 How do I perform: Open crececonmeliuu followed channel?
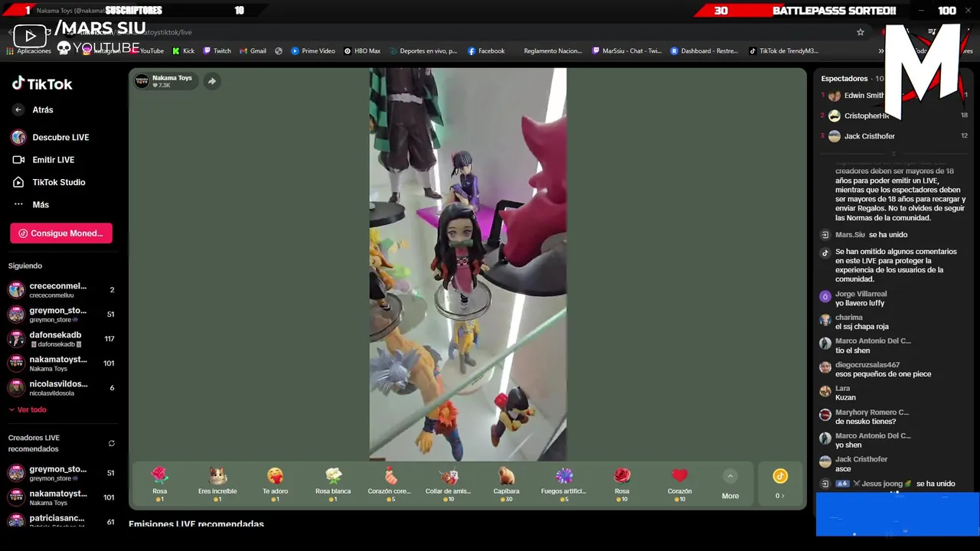[x=61, y=290]
